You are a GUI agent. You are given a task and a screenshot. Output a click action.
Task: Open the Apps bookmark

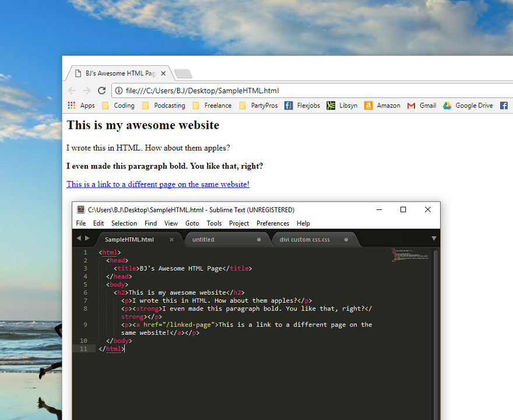pyautogui.click(x=83, y=106)
